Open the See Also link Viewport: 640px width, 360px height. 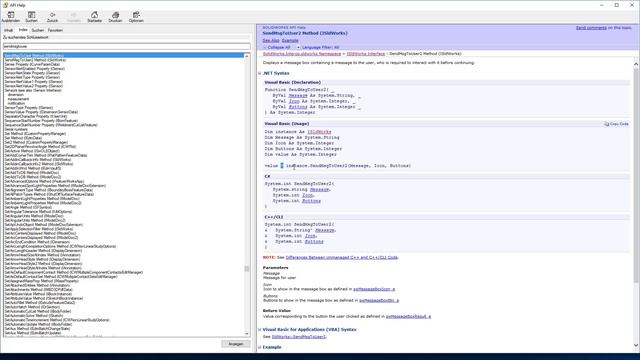tap(271, 41)
